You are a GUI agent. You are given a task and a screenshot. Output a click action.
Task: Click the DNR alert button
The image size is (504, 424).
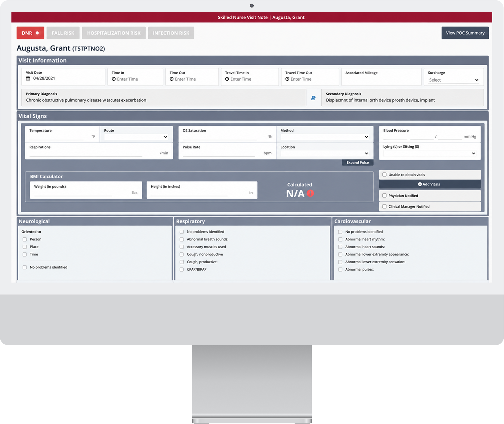pos(30,33)
